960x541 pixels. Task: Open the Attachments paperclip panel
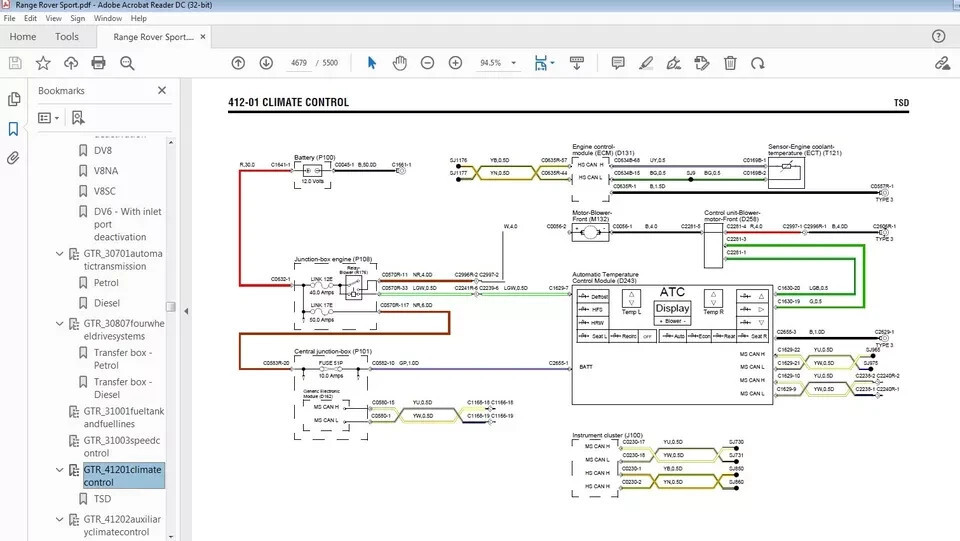pyautogui.click(x=14, y=158)
